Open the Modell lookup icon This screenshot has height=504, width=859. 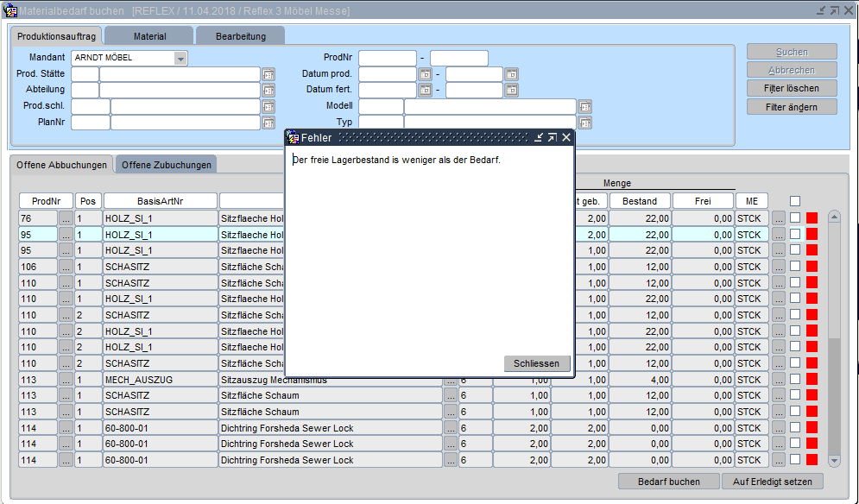(x=584, y=107)
